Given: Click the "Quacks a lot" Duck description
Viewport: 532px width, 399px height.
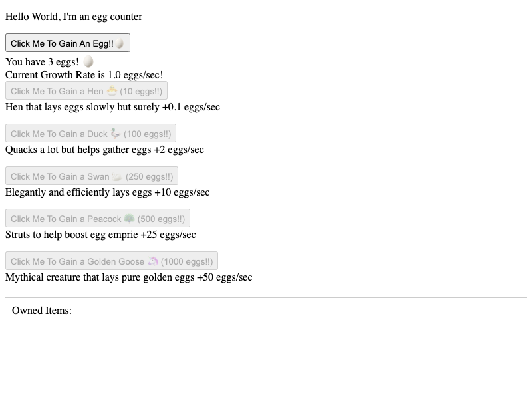Looking at the screenshot, I should coord(104,150).
